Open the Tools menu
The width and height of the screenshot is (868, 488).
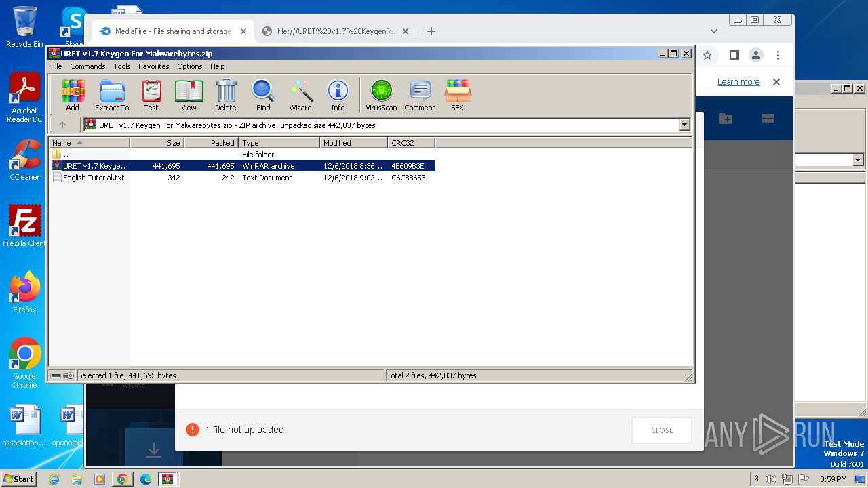[122, 66]
